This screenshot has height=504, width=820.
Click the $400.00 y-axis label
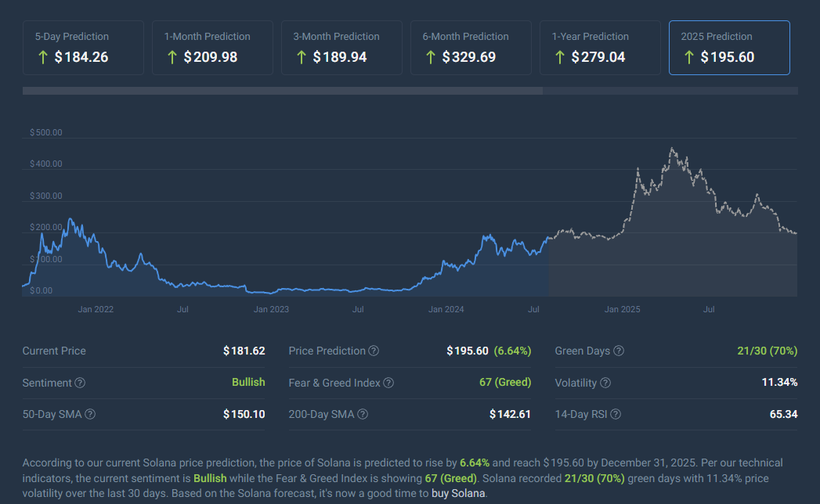tap(46, 164)
